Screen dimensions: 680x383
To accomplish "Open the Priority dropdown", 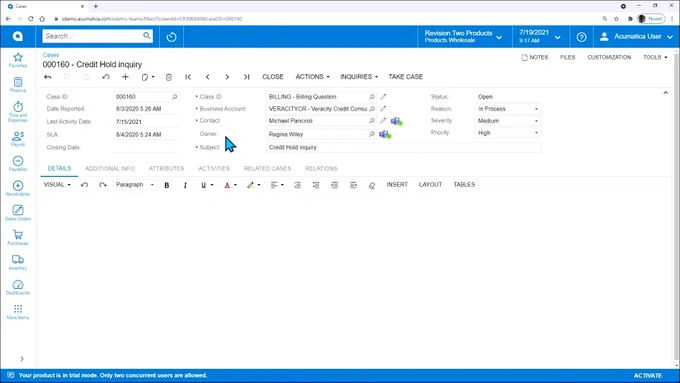I will [508, 133].
